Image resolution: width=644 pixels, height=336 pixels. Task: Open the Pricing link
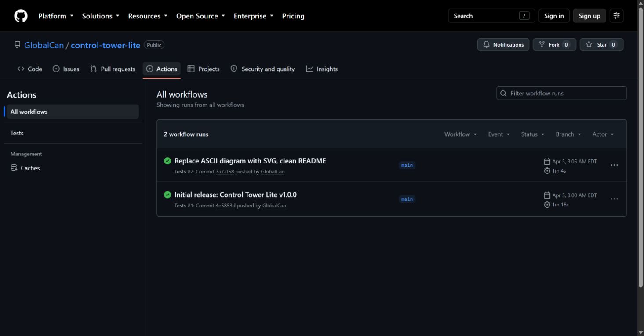click(293, 16)
